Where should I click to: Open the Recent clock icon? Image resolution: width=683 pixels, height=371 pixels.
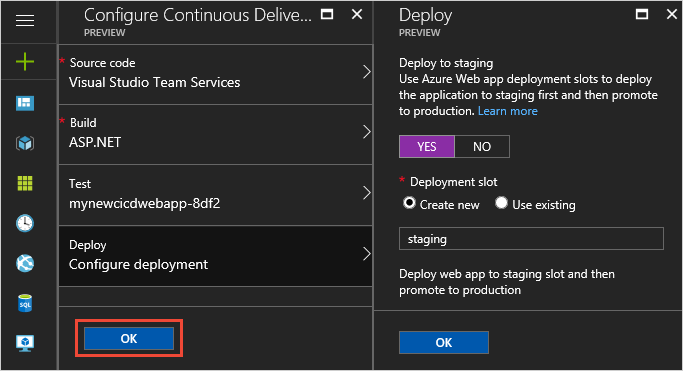[x=25, y=223]
